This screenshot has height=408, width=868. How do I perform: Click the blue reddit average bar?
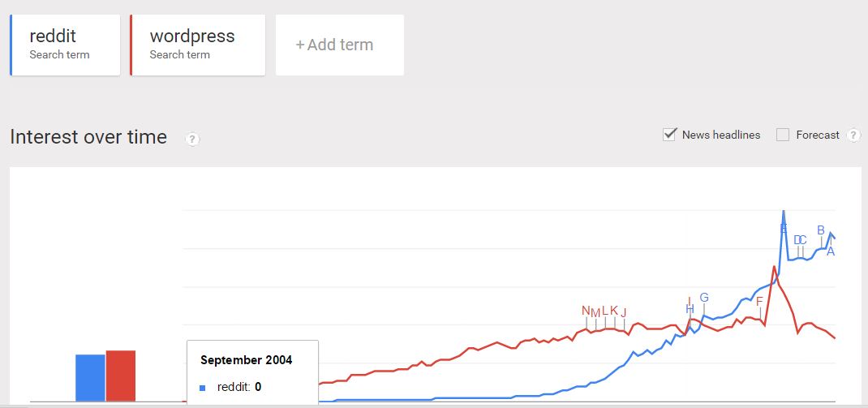pos(90,377)
